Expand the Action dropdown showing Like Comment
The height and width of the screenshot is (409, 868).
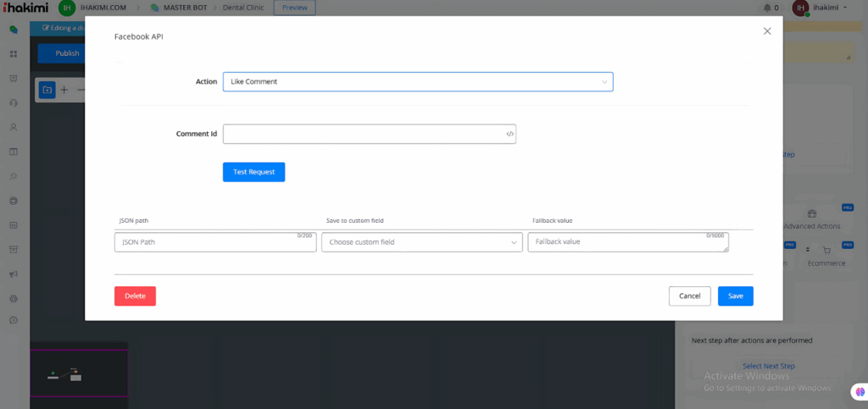coord(417,82)
